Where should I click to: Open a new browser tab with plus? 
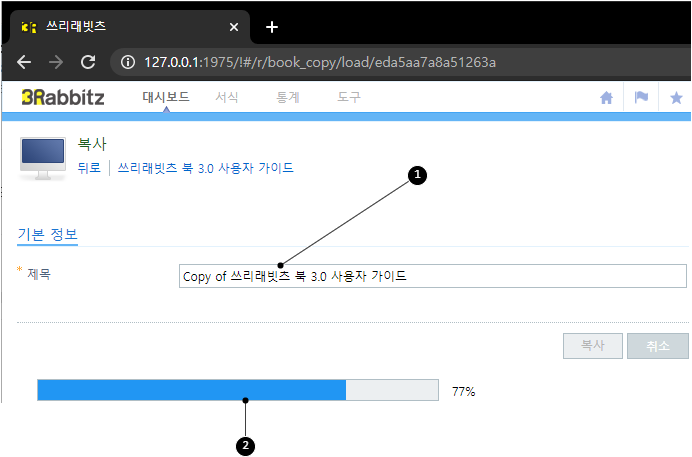pyautogui.click(x=272, y=27)
